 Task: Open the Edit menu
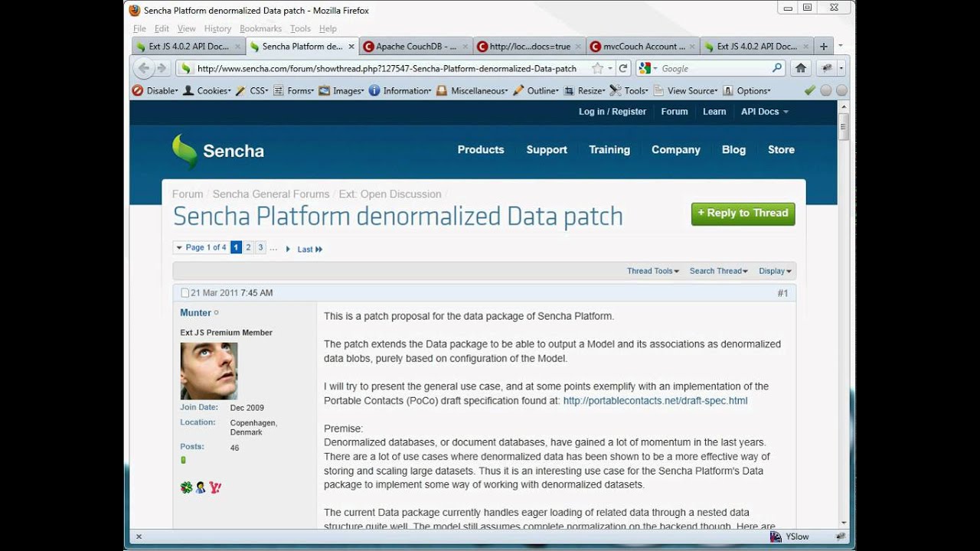(162, 28)
